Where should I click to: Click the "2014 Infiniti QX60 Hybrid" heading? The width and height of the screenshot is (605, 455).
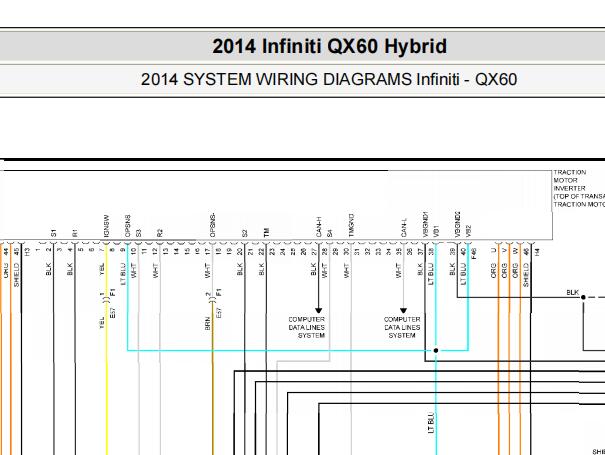330,46
